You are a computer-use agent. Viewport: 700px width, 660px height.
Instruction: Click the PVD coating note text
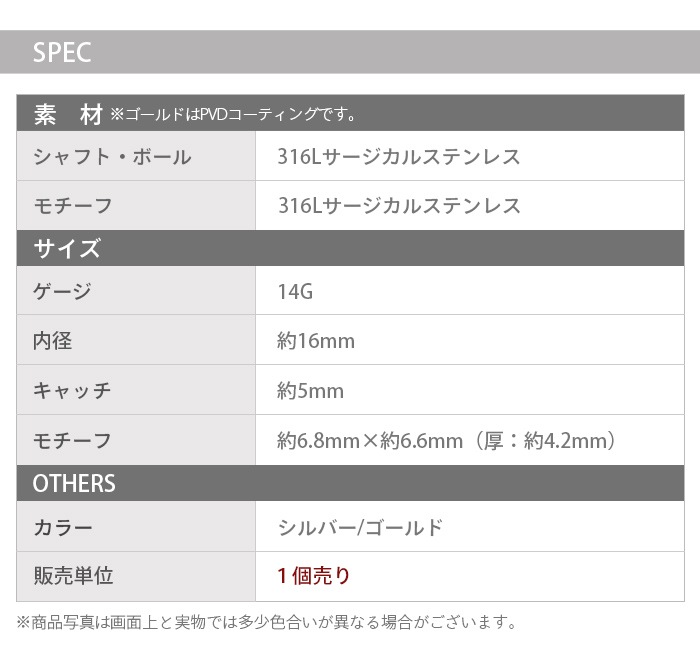click(x=233, y=116)
